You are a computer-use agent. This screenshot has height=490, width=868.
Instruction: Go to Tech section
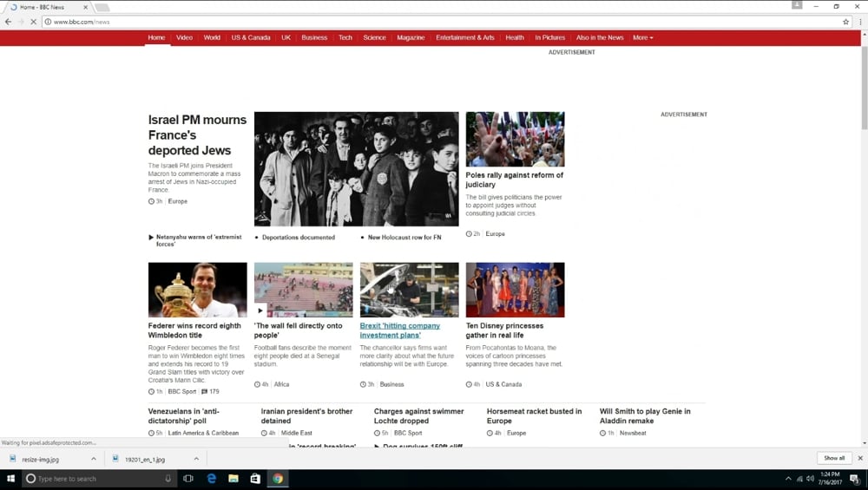click(x=345, y=37)
